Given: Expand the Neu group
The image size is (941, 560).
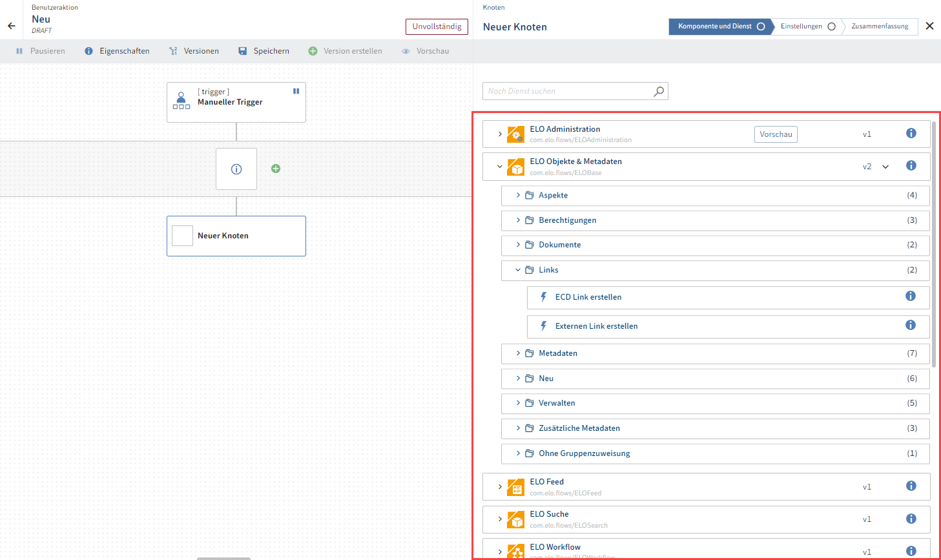Looking at the screenshot, I should tap(518, 379).
